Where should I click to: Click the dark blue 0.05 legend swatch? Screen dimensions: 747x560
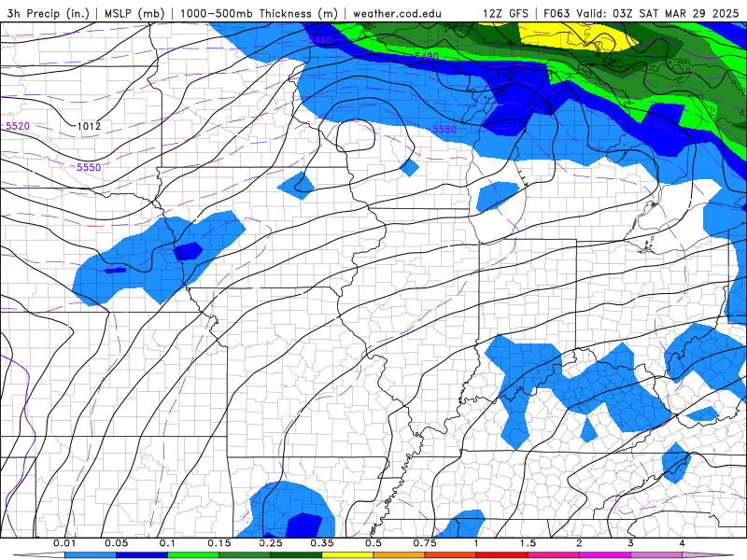tap(142, 555)
